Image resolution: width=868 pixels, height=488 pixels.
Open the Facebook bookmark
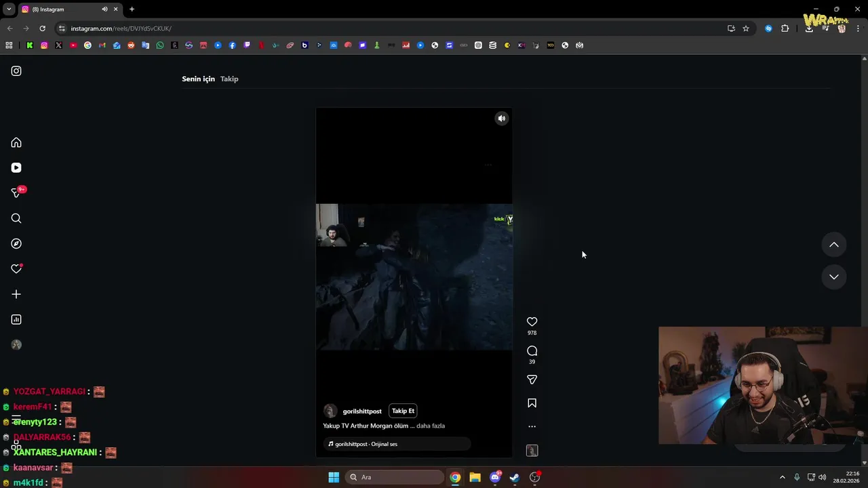pos(233,45)
